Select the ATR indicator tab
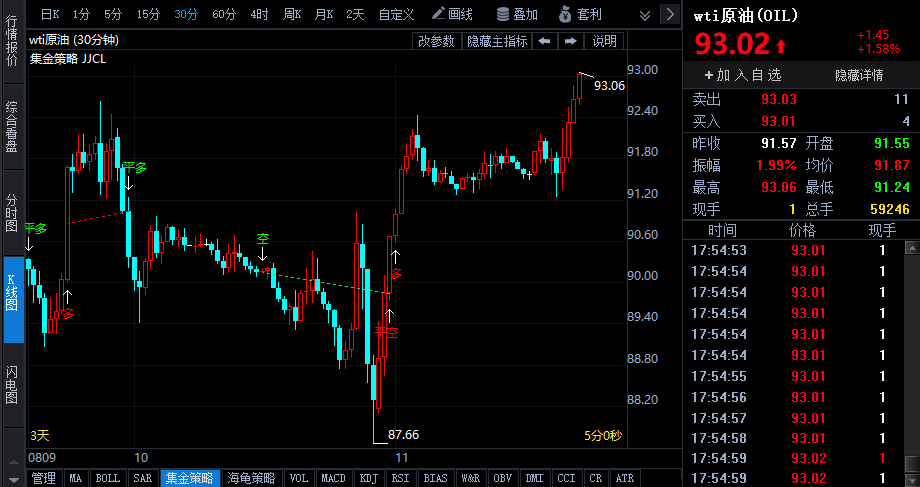Image resolution: width=920 pixels, height=487 pixels. (x=624, y=478)
